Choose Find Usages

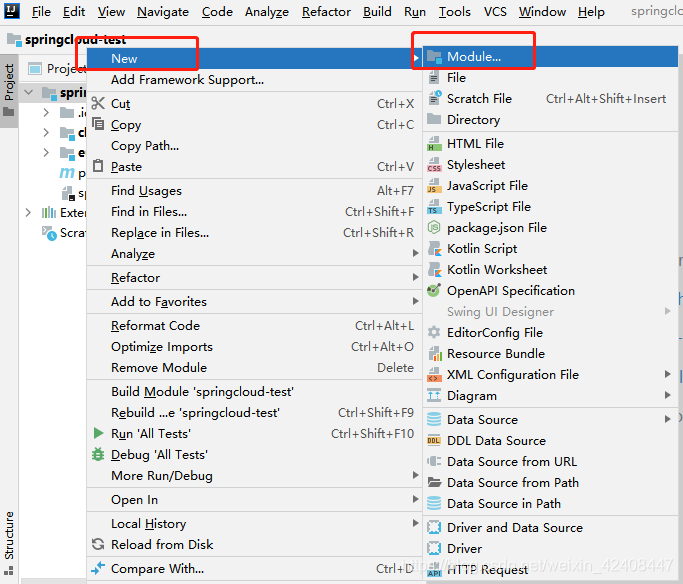[x=254, y=190]
